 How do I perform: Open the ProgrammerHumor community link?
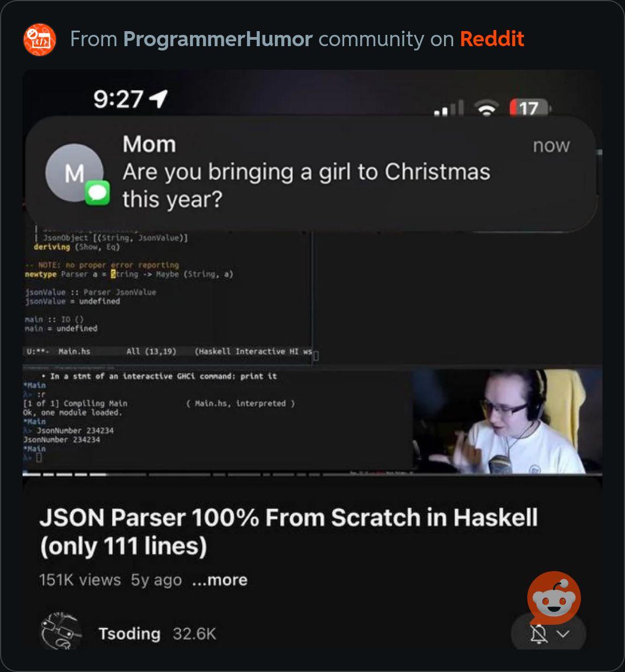point(217,39)
